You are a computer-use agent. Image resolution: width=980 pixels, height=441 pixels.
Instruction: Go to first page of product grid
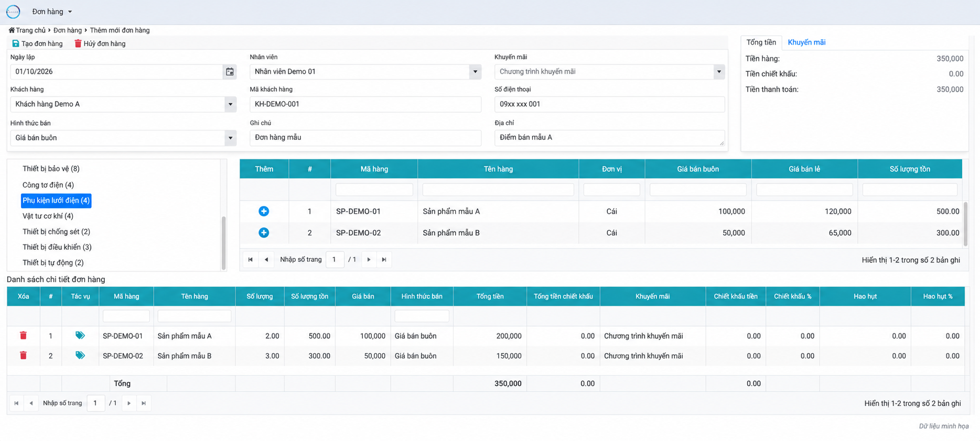click(250, 259)
